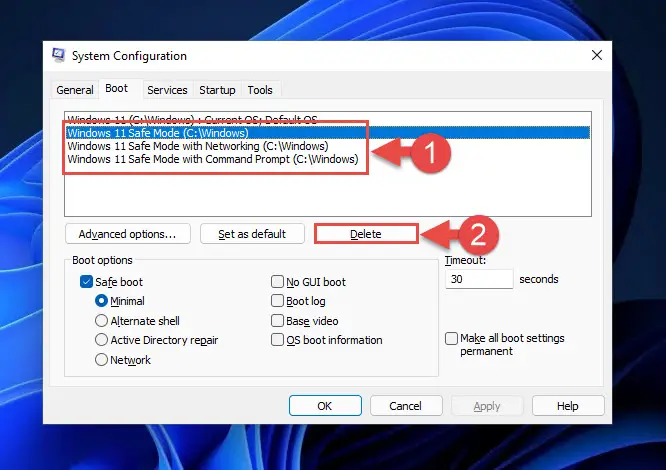This screenshot has height=470, width=666.
Task: Select the Boot tab
Action: (116, 88)
